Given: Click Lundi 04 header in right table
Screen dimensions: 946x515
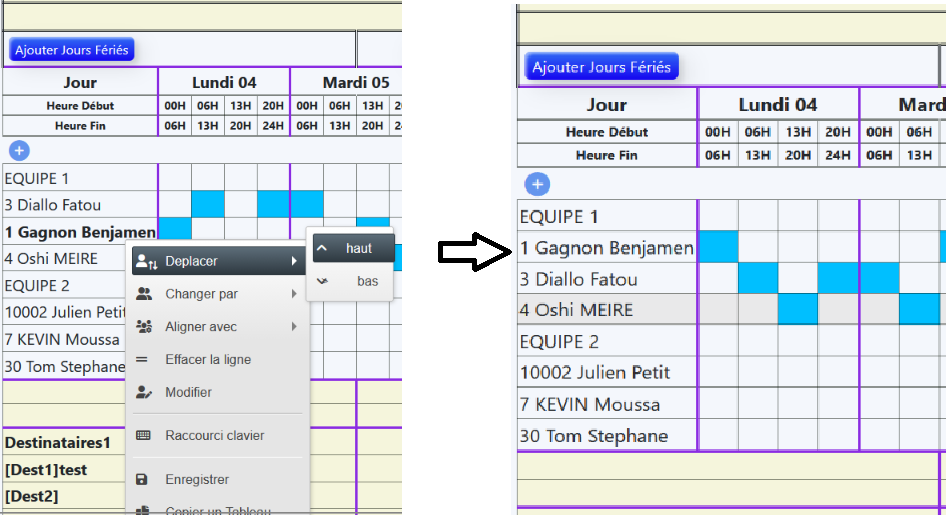Looking at the screenshot, I should click(x=778, y=105).
